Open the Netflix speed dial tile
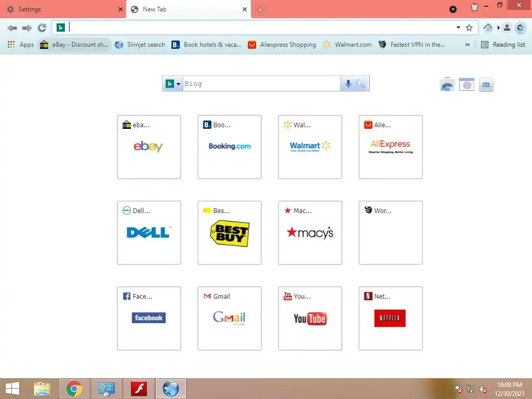The height and width of the screenshot is (399, 532). (x=391, y=318)
